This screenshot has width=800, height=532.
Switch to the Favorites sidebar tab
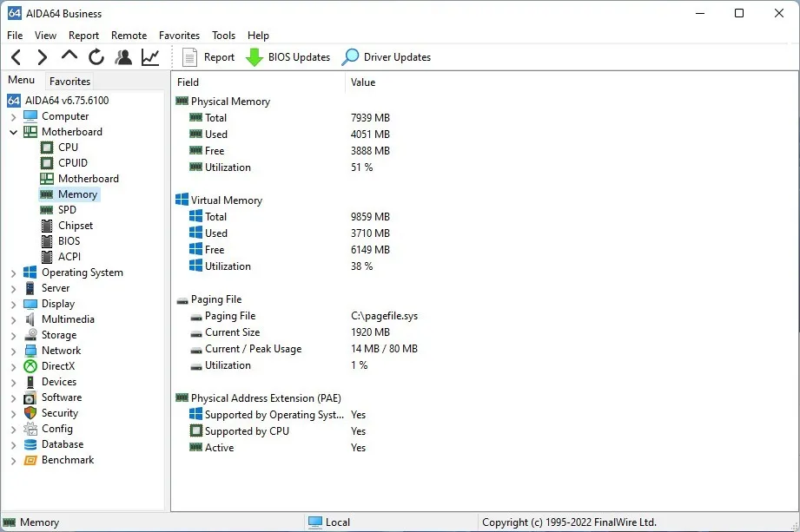[x=69, y=81]
